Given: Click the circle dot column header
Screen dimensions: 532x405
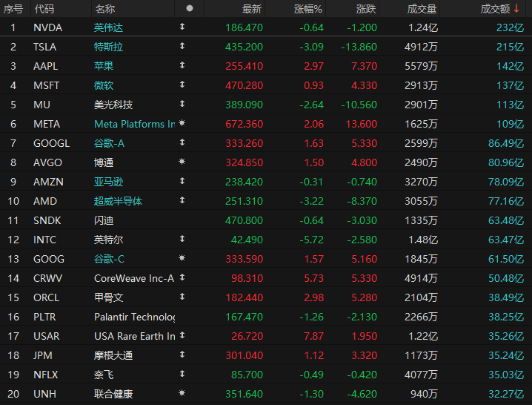Looking at the screenshot, I should coord(190,8).
